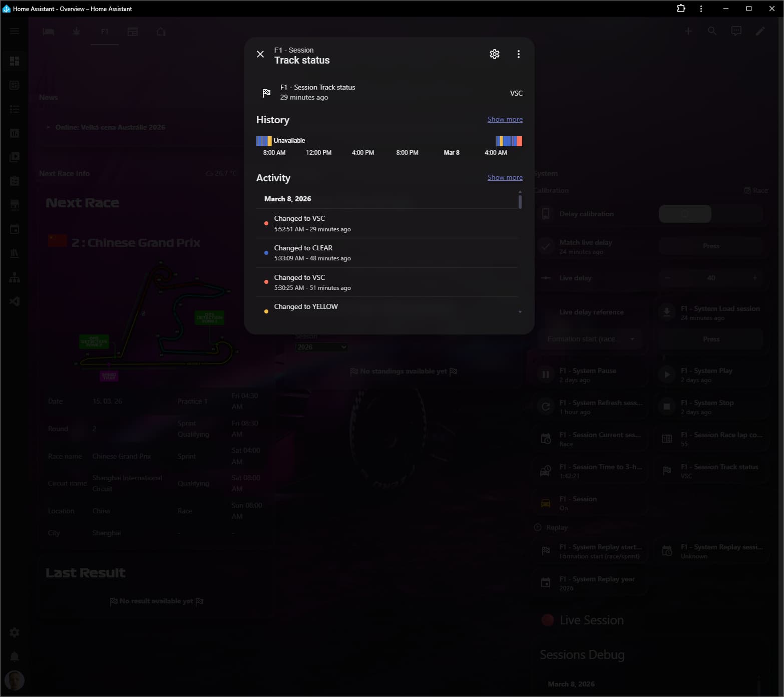The image size is (784, 697).
Task: Open the F1 Session Current session tile
Action: [x=591, y=439]
